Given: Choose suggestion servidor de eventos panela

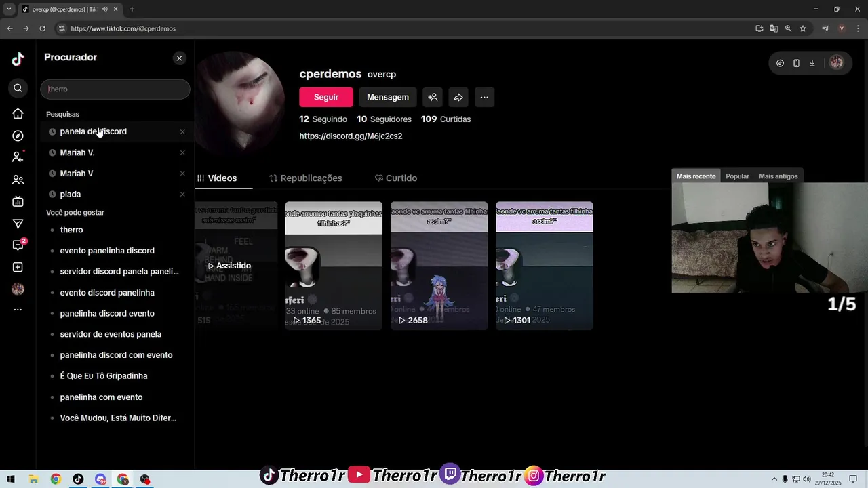Looking at the screenshot, I should [111, 334].
